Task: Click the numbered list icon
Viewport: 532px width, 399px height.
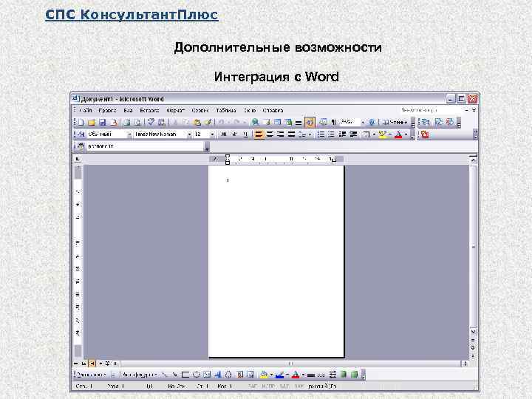Action: click(320, 134)
